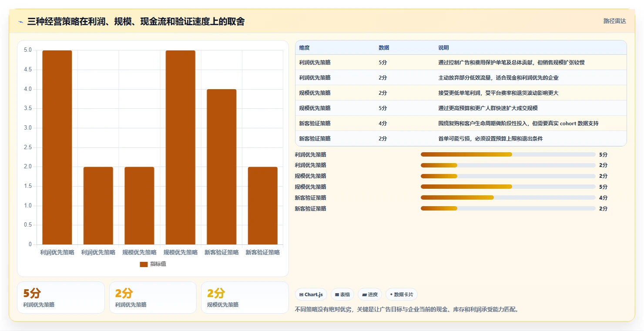The width and height of the screenshot is (644, 331).
Task: Click the 说明 column header
Action: coord(443,48)
